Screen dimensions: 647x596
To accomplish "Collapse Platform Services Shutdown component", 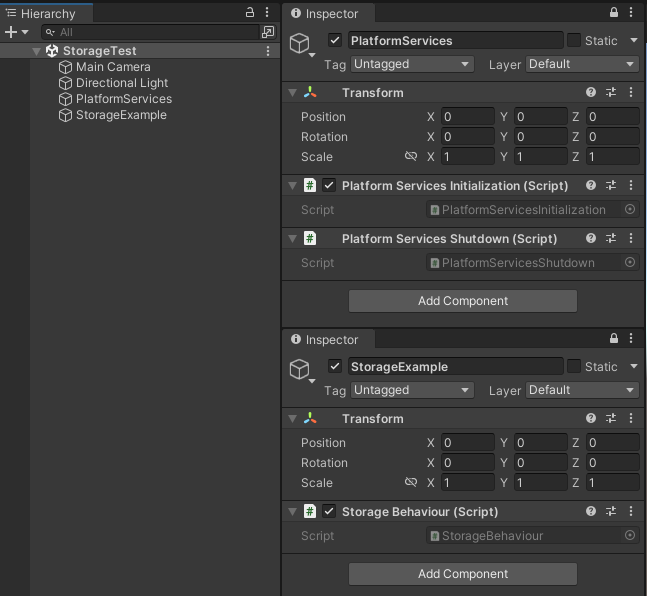I will point(293,239).
